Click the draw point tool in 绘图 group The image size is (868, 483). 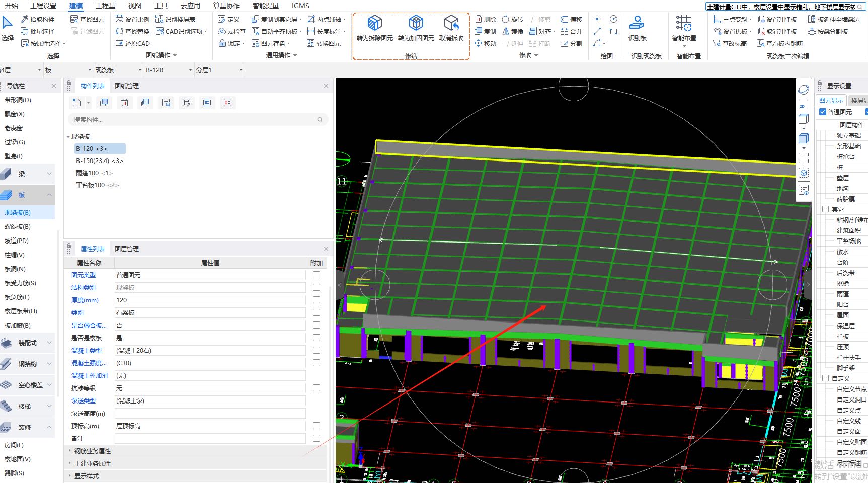tap(597, 19)
